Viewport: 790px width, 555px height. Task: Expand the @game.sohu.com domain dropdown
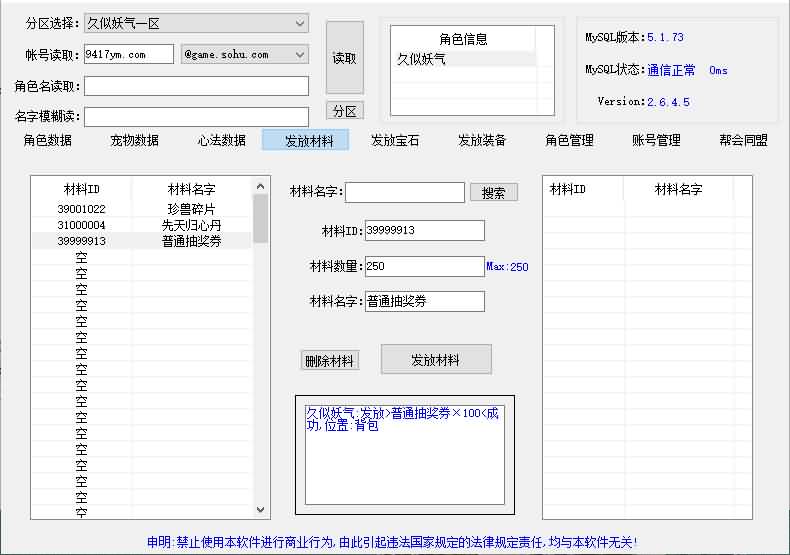tap(245, 54)
